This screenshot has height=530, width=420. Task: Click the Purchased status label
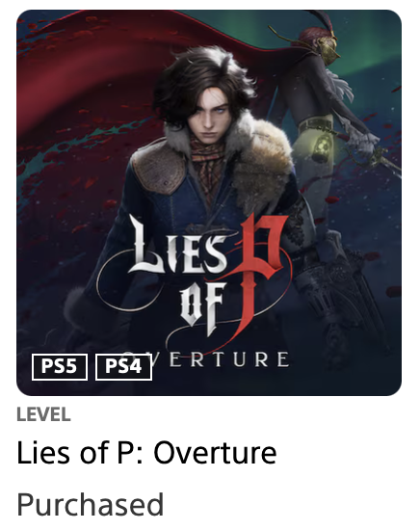[x=90, y=504]
